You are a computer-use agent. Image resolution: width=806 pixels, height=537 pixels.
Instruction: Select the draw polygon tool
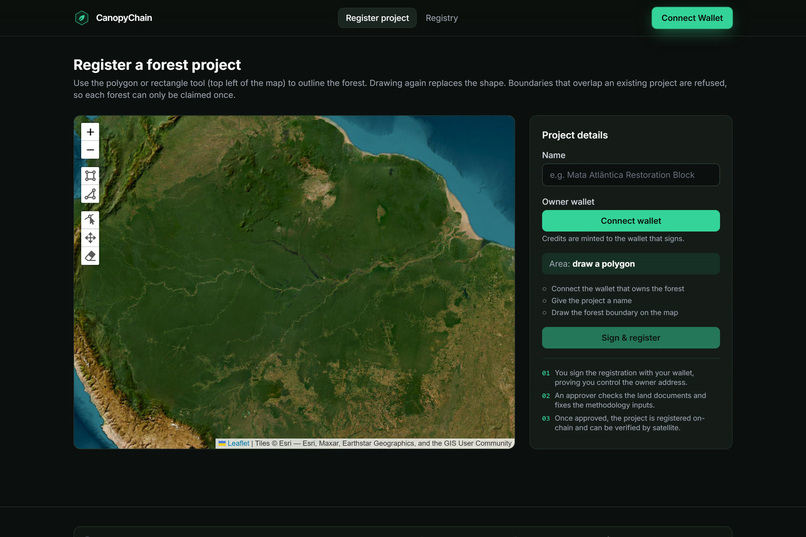[90, 194]
